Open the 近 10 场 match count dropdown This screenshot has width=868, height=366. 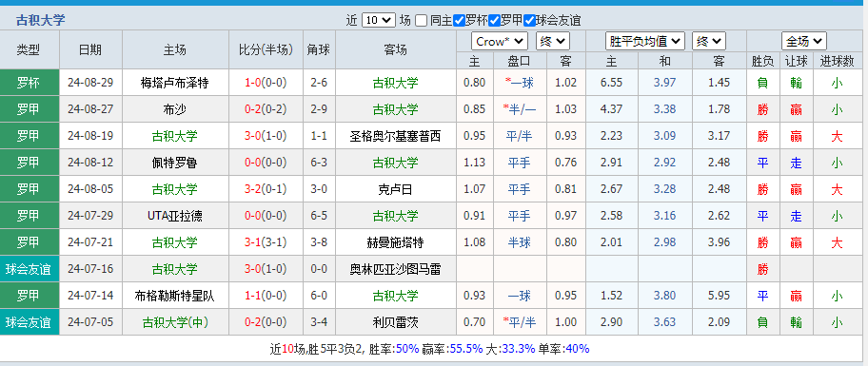point(379,21)
